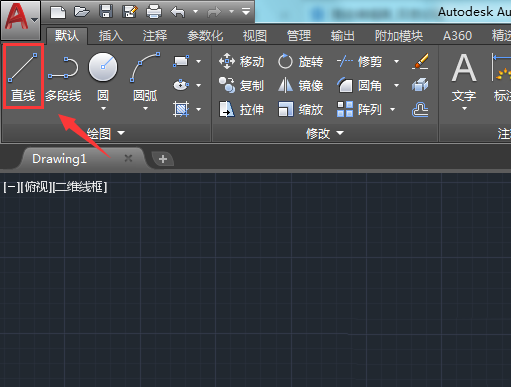Open the 二维线框 visual style menu
Screen dimensions: 511x387
[x=80, y=187]
